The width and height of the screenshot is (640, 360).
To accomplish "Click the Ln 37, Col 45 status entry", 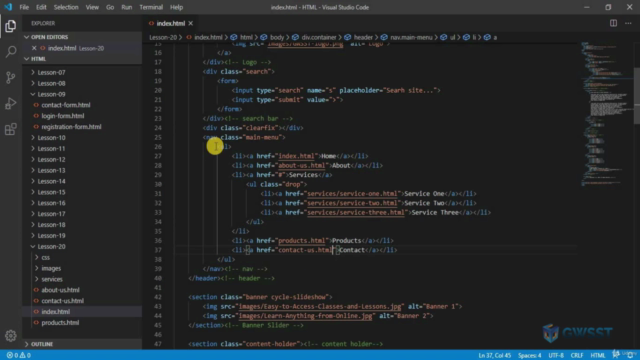I will pos(494,356).
